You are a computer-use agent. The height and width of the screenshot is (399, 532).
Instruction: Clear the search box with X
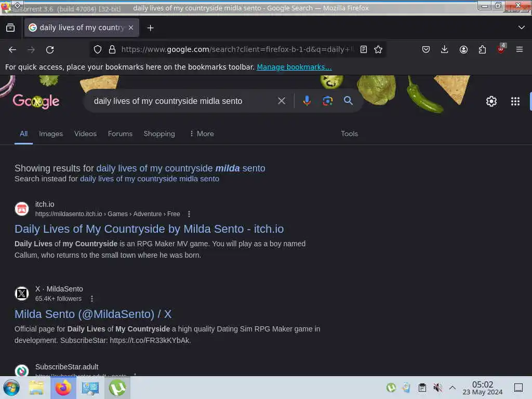point(282,101)
